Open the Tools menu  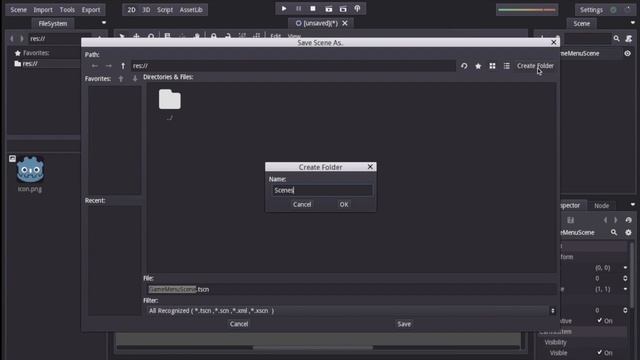tap(67, 9)
